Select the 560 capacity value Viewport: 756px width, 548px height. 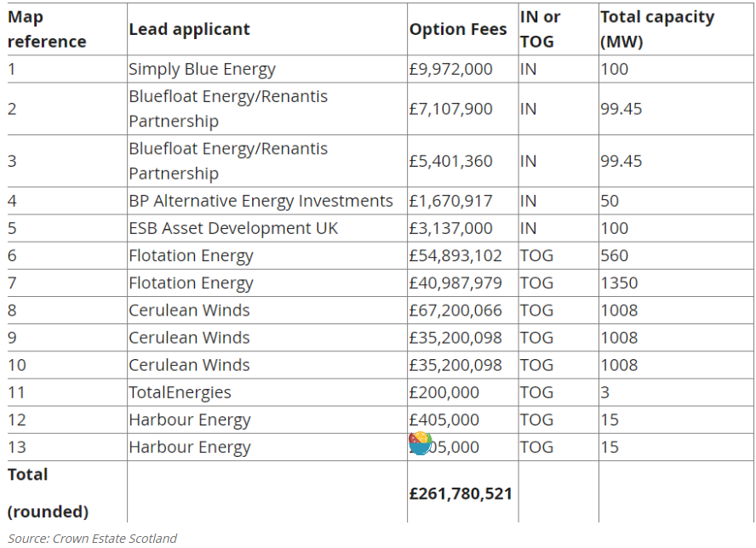(614, 256)
